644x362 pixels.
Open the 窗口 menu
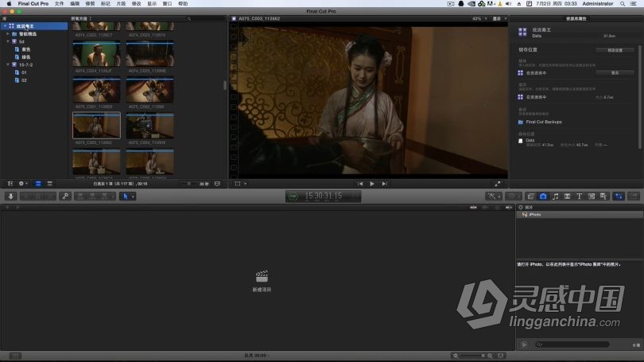pos(167,3)
